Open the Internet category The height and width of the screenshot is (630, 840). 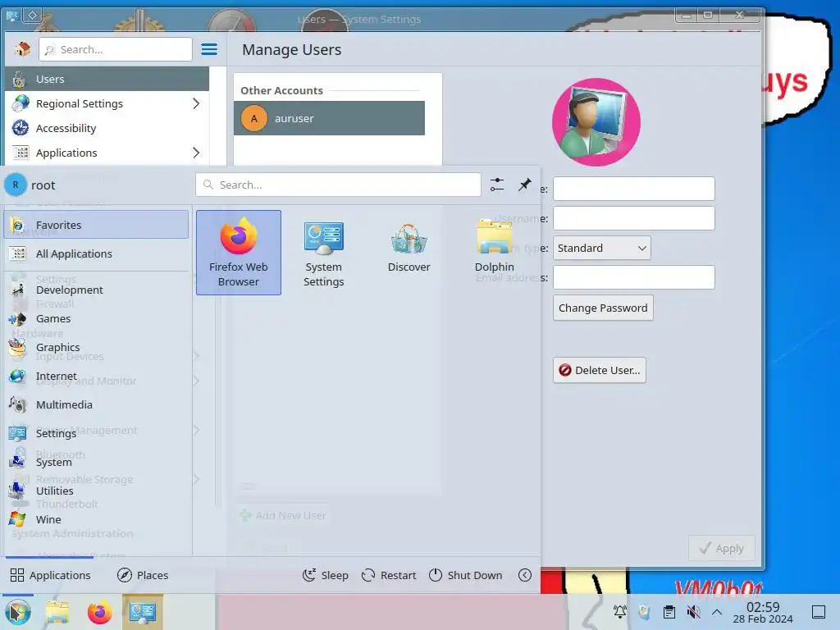pyautogui.click(x=98, y=376)
